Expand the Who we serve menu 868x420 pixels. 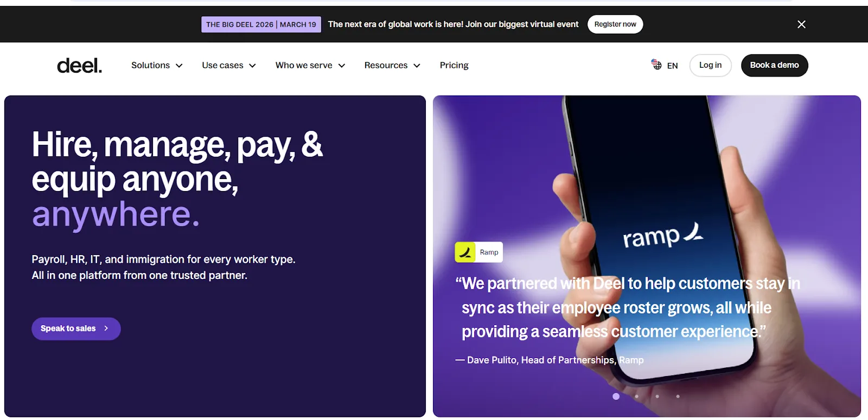coord(310,65)
